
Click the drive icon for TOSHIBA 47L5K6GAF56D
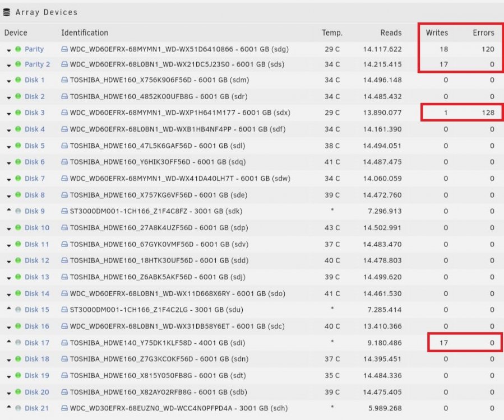(x=64, y=146)
